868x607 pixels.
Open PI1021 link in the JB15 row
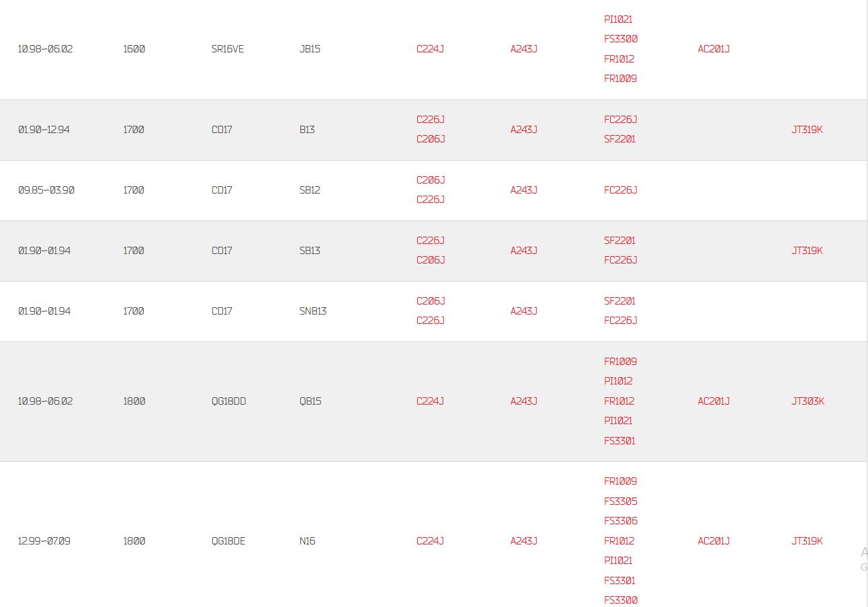pyautogui.click(x=618, y=19)
